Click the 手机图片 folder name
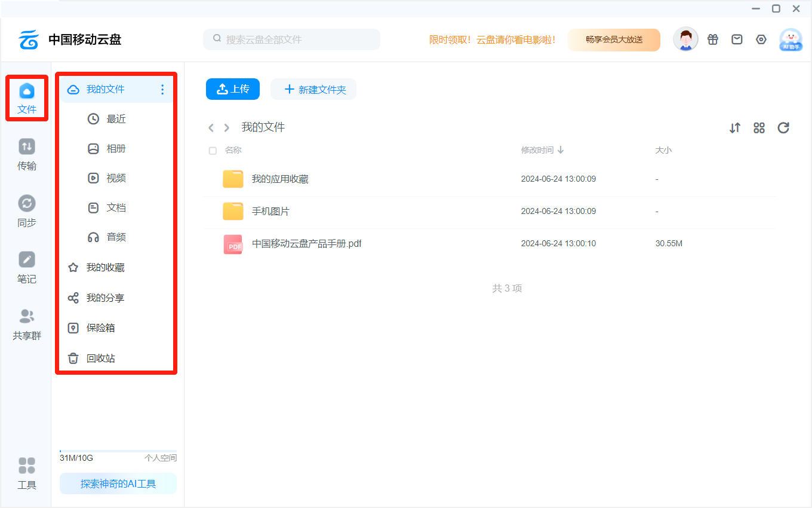Image resolution: width=812 pixels, height=508 pixels. pos(270,212)
